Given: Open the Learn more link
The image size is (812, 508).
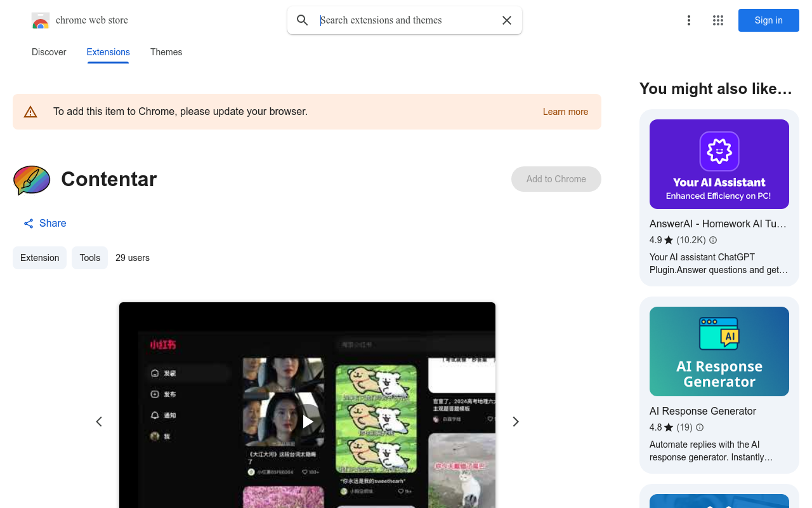Looking at the screenshot, I should coord(565,112).
